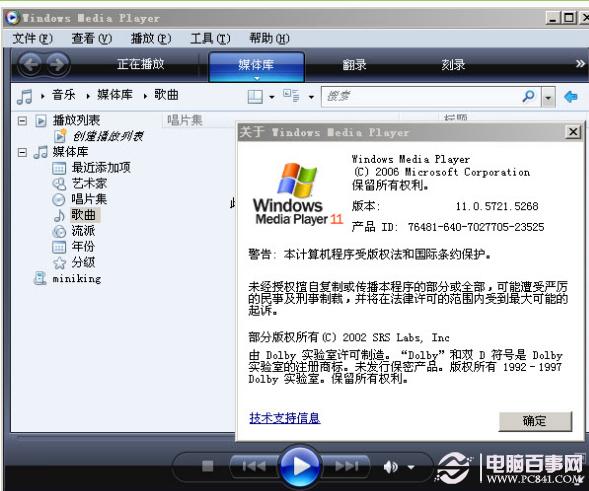This screenshot has height=491, width=589.
Task: Select 音乐 in the breadcrumb path
Action: tap(63, 95)
